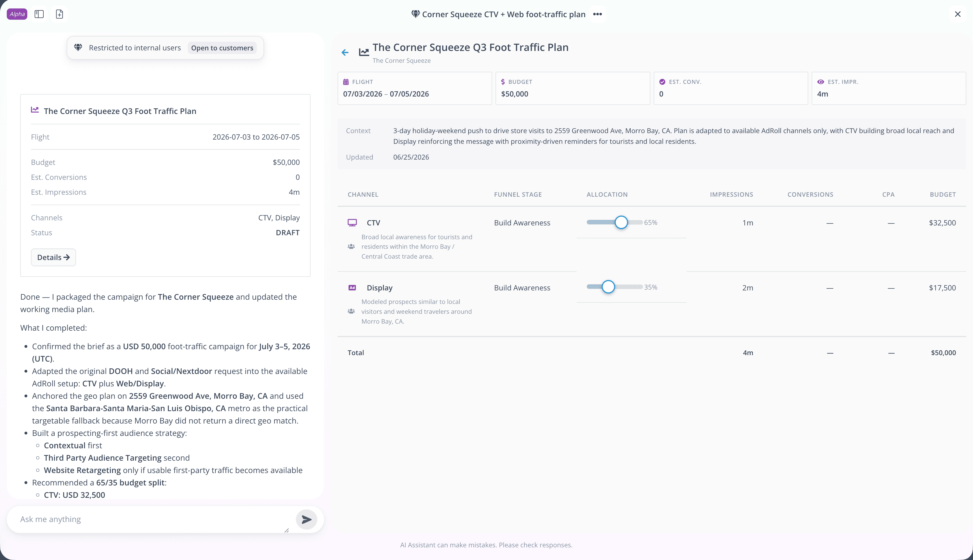Click the CONVERSIONS column header
The width and height of the screenshot is (973, 560).
[x=810, y=195]
